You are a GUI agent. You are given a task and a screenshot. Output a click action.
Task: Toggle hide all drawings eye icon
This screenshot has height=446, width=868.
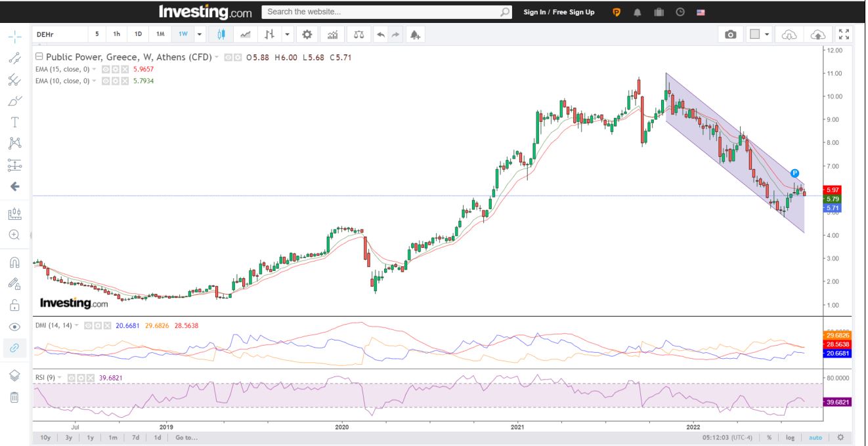click(14, 327)
